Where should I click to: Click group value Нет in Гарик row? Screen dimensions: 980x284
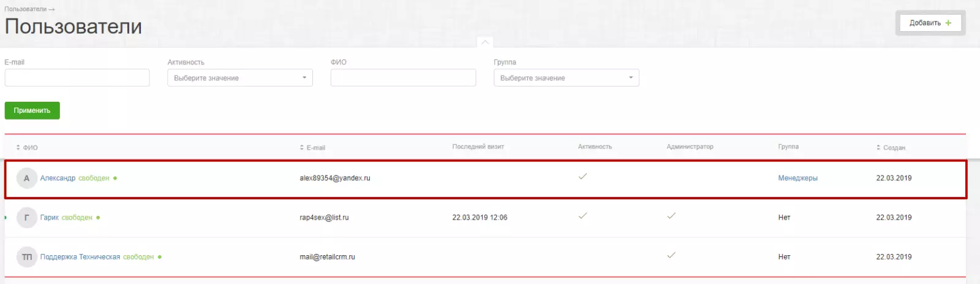coord(784,217)
